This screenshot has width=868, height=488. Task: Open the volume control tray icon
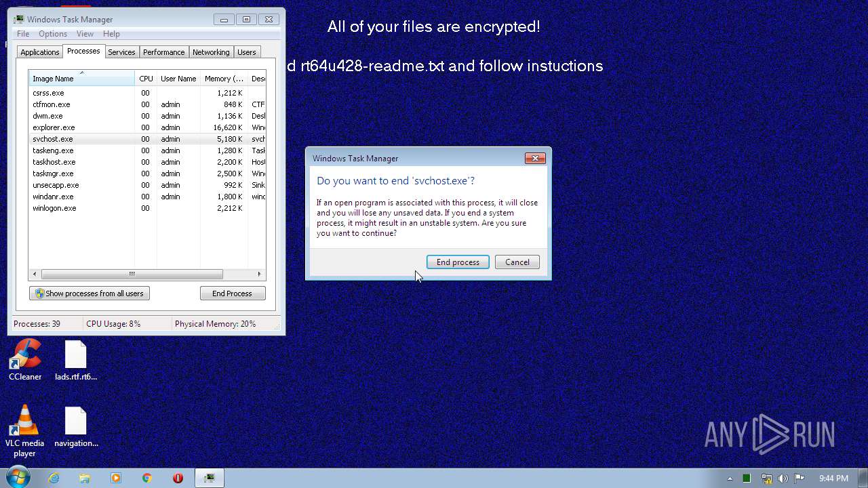click(x=783, y=479)
